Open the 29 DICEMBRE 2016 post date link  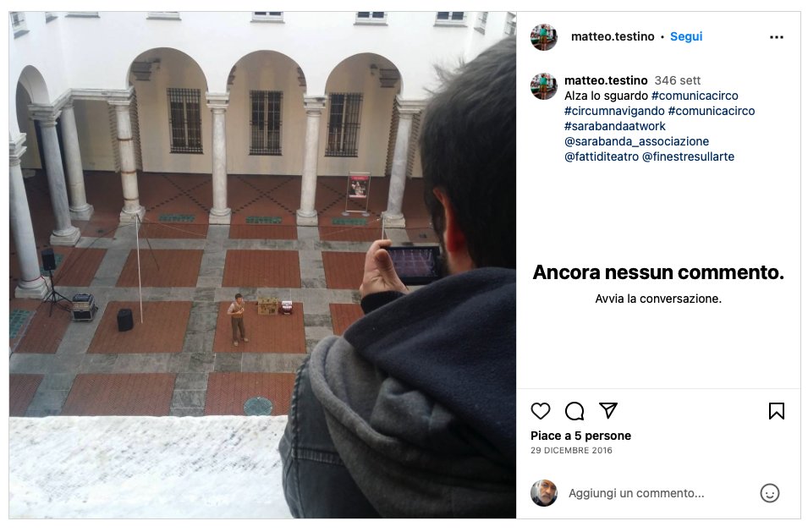[571, 450]
